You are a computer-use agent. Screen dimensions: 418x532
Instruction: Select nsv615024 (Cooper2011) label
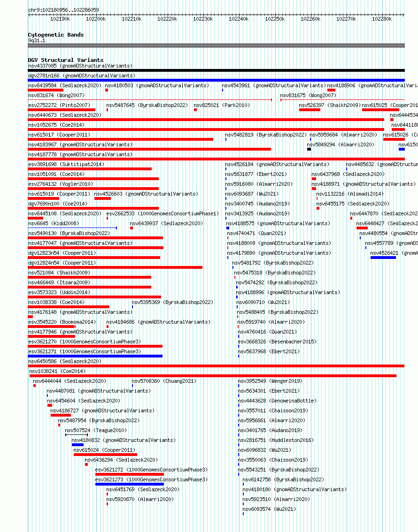pos(104,449)
